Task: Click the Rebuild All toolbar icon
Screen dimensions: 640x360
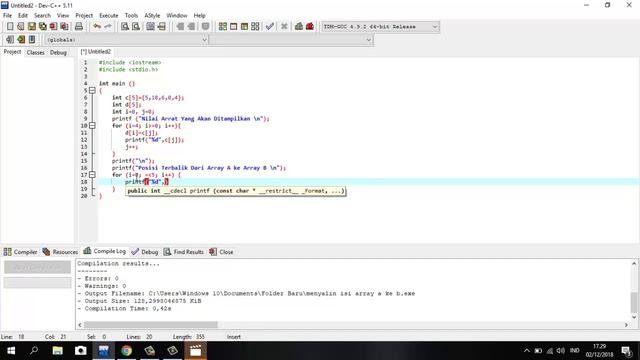Action: click(255, 27)
